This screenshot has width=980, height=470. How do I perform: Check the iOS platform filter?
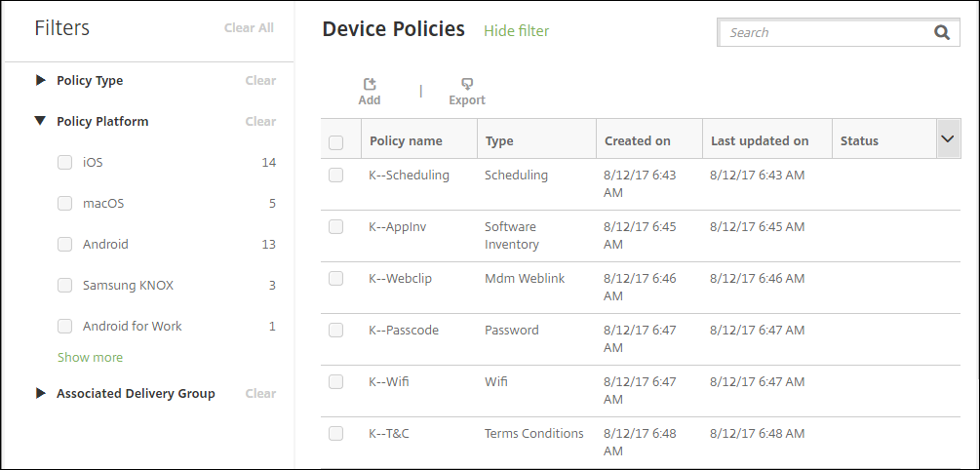pyautogui.click(x=65, y=163)
